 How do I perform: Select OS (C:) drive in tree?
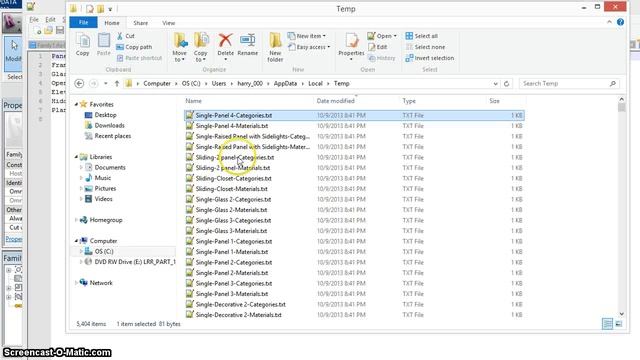click(104, 251)
